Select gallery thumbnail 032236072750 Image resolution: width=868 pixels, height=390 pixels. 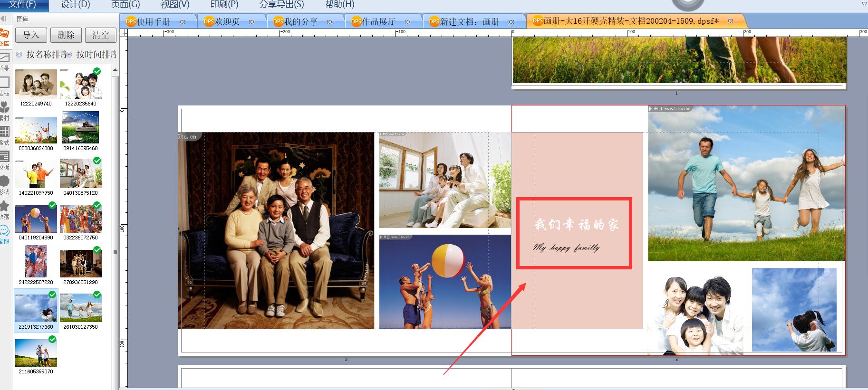pos(81,219)
